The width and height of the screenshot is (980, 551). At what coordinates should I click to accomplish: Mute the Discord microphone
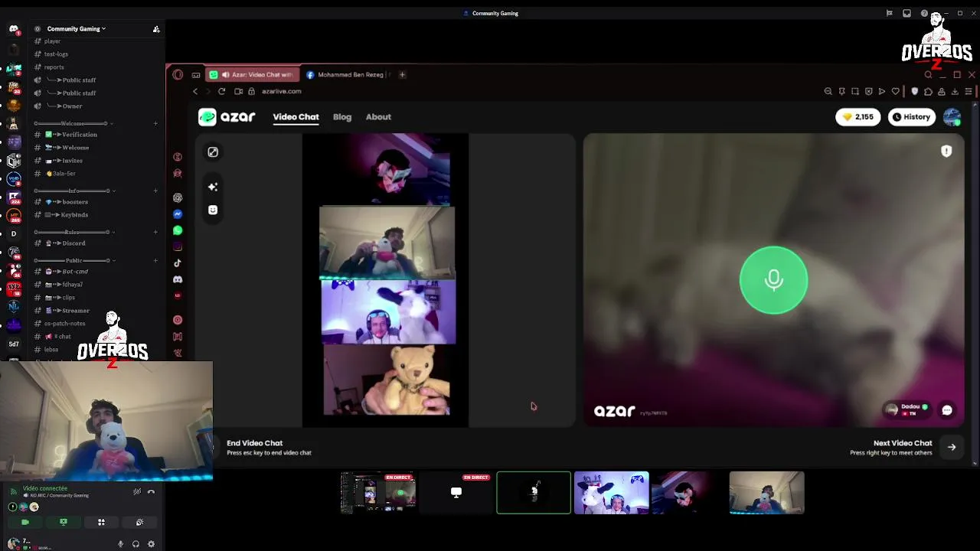coord(120,544)
